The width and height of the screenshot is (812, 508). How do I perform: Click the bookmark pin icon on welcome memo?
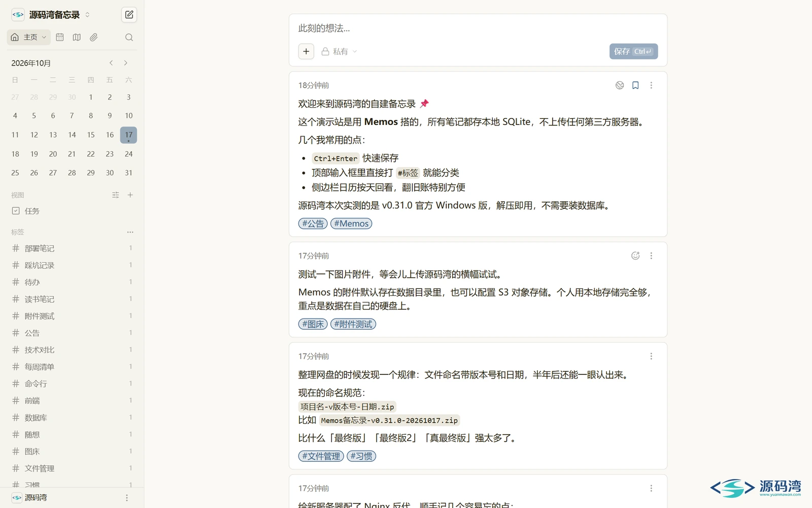click(x=635, y=85)
